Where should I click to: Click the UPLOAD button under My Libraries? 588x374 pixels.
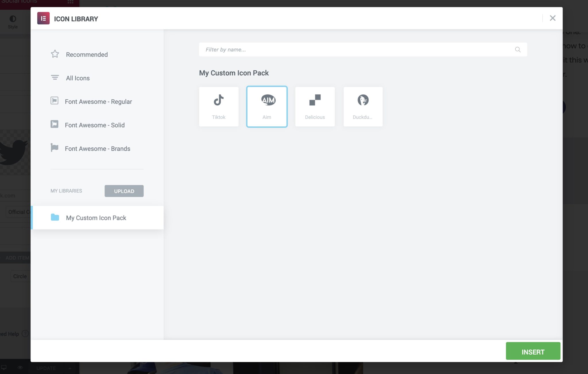pyautogui.click(x=124, y=191)
